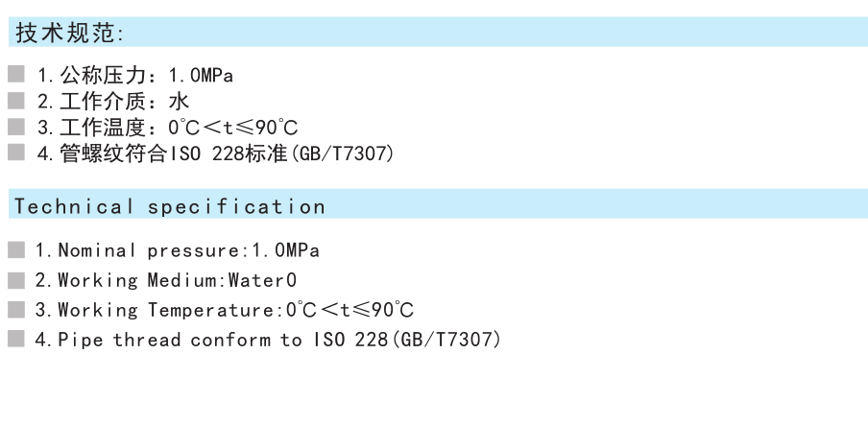Click the gray bullet beside Working Medium
This screenshot has width=868, height=425.
[16, 280]
